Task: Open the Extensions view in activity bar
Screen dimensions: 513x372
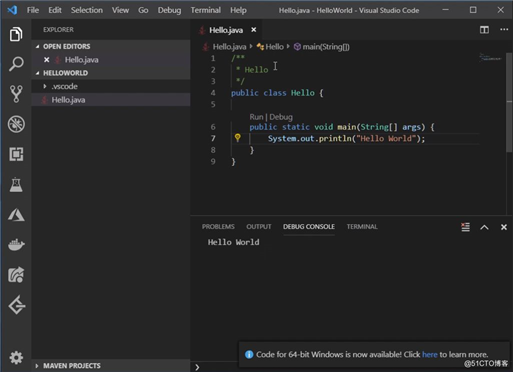Action: (16, 154)
